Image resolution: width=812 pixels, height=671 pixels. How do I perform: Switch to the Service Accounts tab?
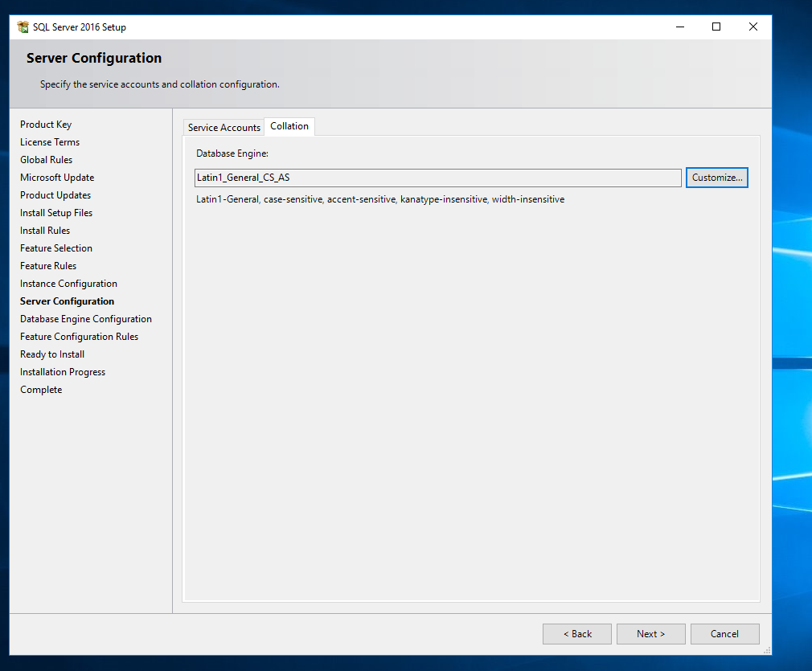click(224, 128)
